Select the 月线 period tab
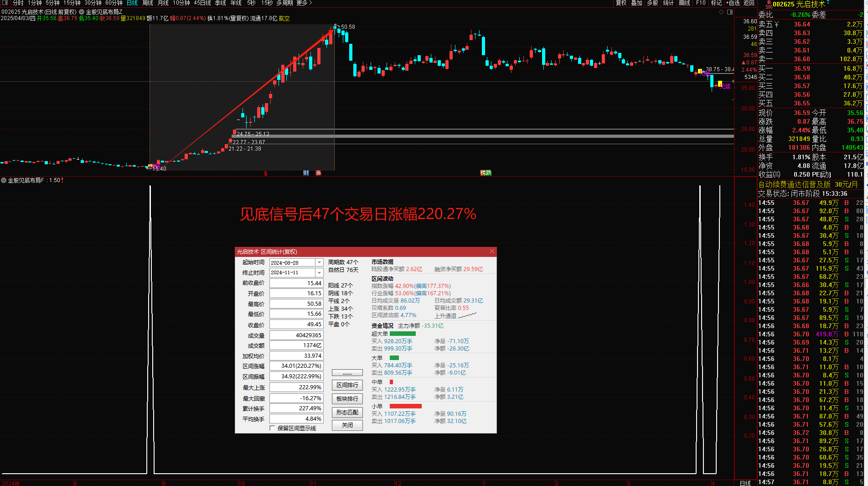868x486 pixels. [x=163, y=3]
